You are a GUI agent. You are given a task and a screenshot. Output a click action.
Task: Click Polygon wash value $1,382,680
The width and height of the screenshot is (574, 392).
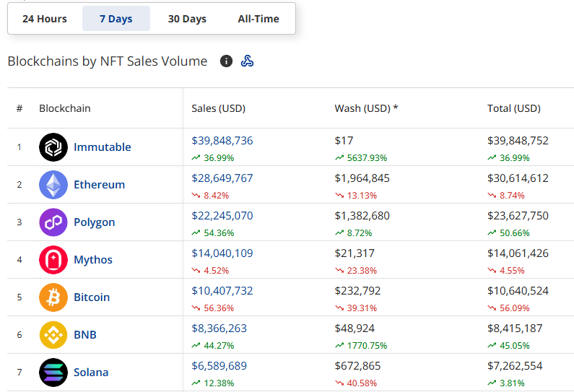point(362,216)
